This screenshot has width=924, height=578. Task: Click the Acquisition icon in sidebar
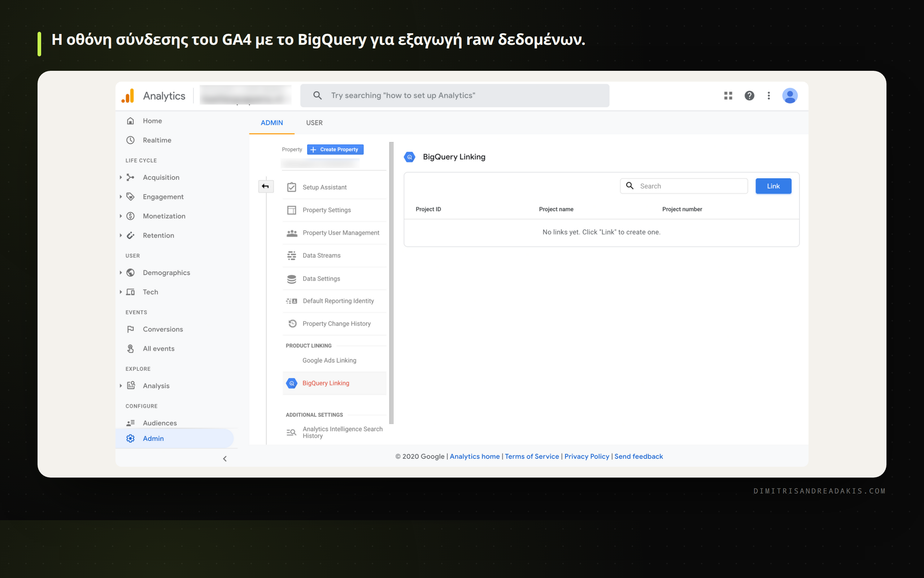(x=131, y=177)
